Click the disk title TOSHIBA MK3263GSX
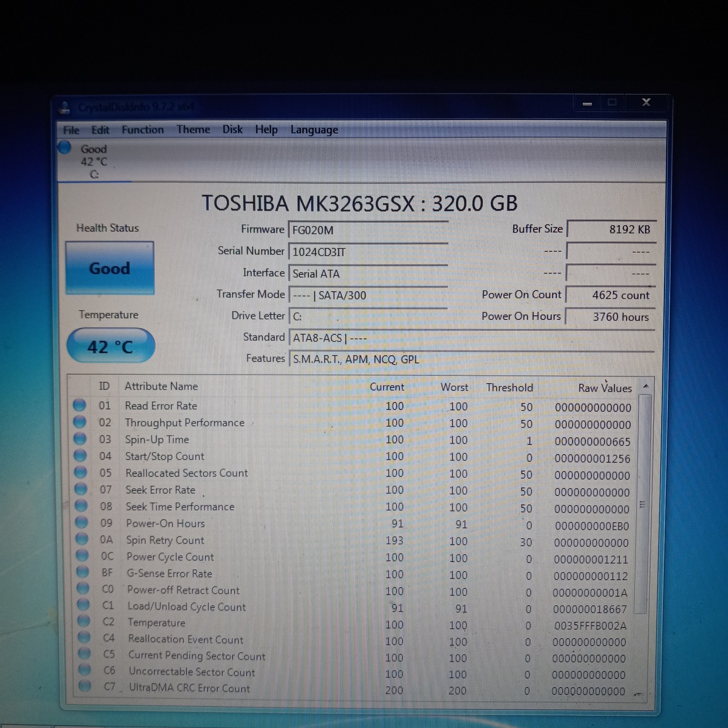728x728 pixels. (359, 203)
